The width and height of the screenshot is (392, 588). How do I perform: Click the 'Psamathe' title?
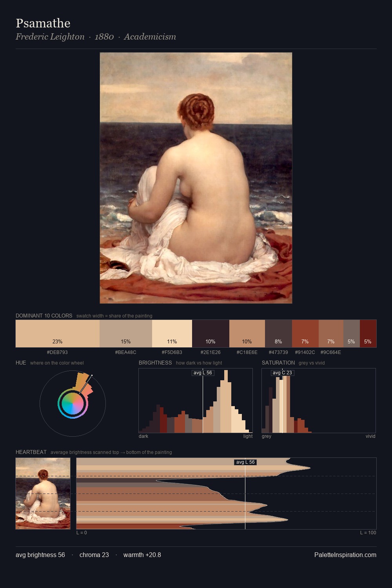43,23
